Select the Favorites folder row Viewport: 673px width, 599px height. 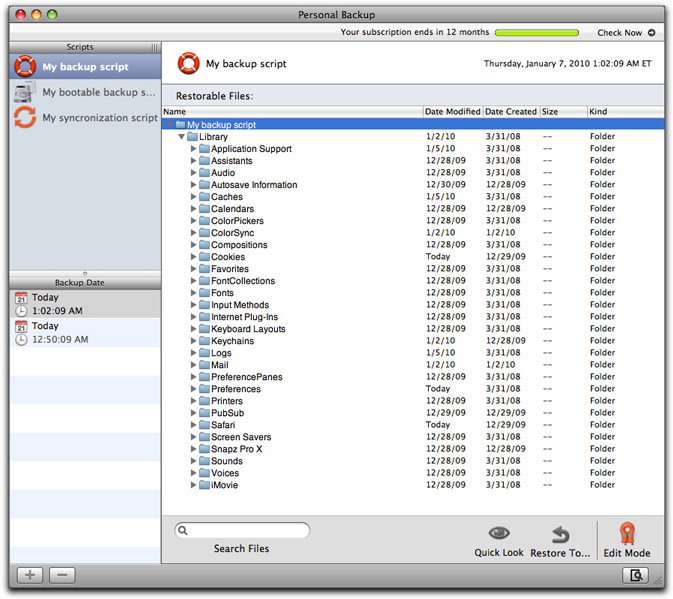pos(413,269)
